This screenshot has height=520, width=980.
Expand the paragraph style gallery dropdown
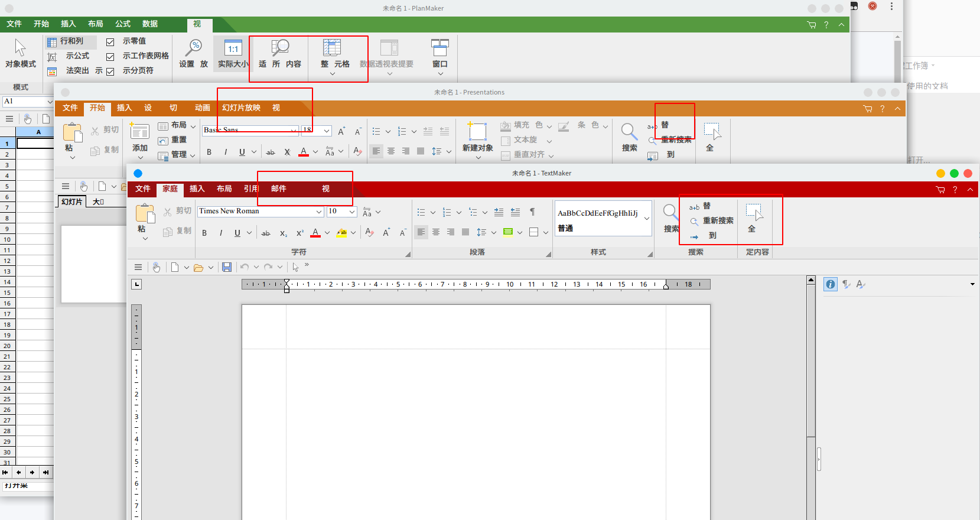pyautogui.click(x=647, y=219)
